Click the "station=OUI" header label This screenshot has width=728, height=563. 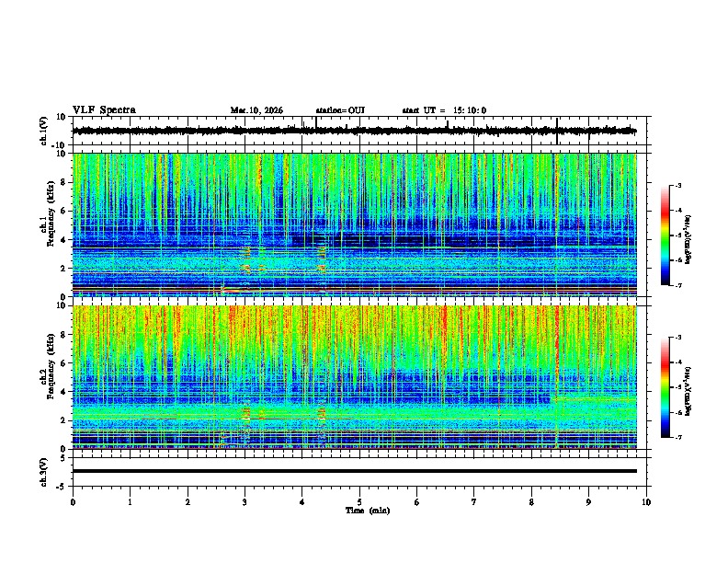pyautogui.click(x=340, y=110)
